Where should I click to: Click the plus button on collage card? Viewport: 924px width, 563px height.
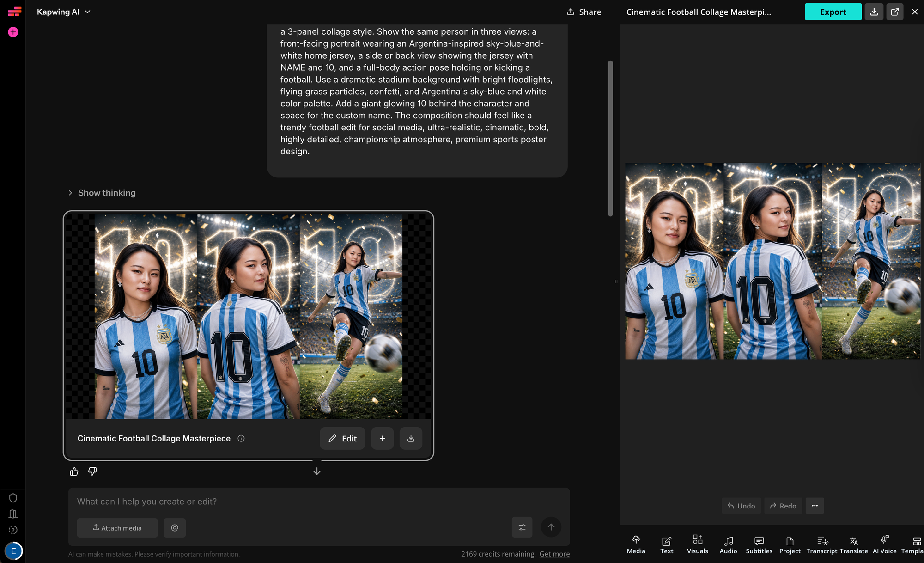click(x=383, y=438)
